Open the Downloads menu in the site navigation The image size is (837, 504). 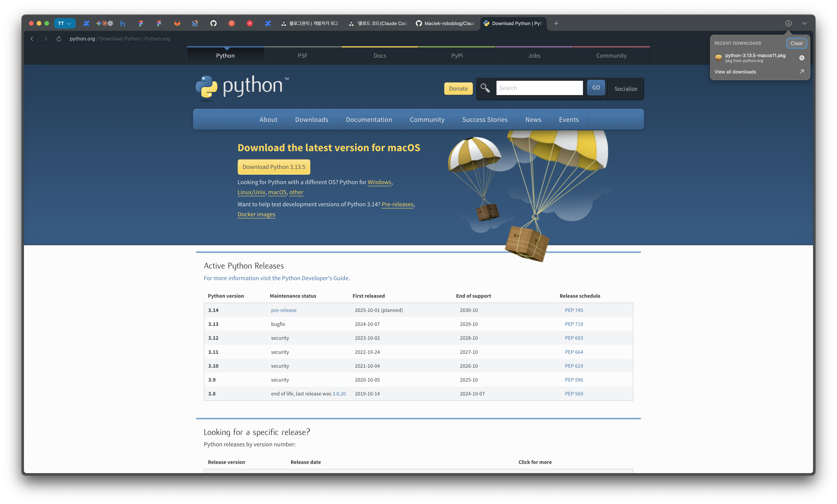pos(312,120)
